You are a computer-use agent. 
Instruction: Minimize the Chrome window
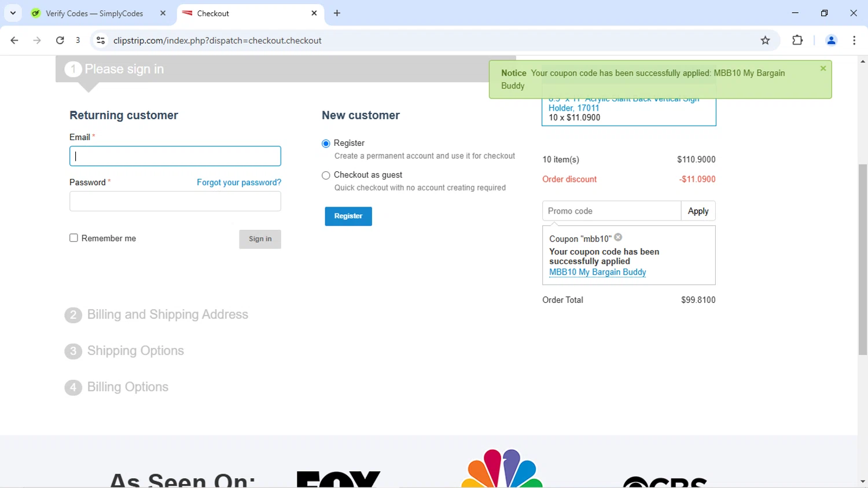click(795, 13)
